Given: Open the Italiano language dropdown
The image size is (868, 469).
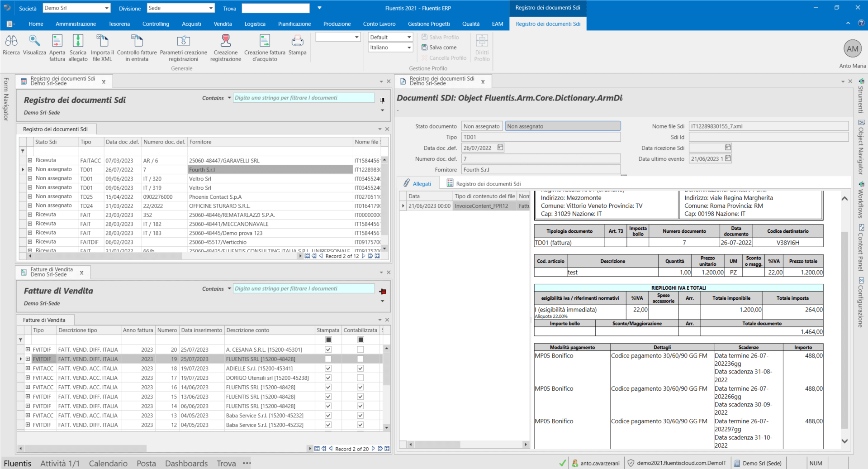Looking at the screenshot, I should pos(409,48).
